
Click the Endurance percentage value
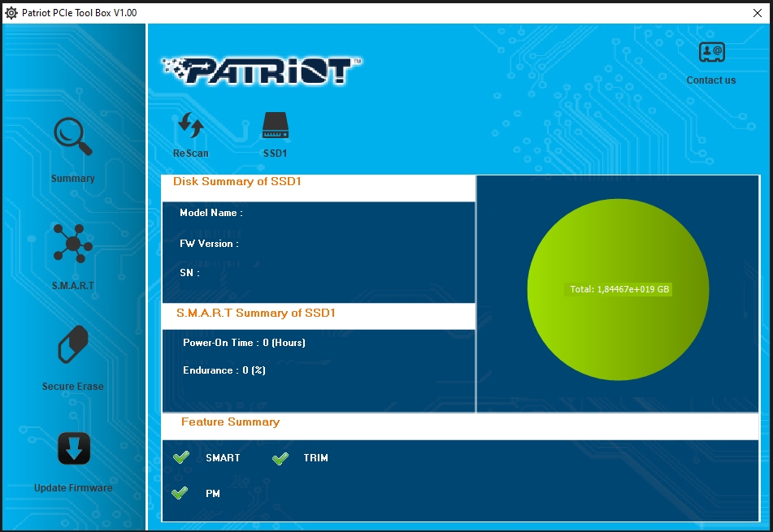tap(254, 370)
